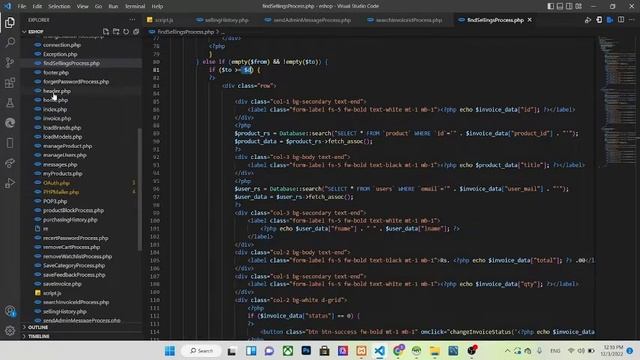Click the VS Code logo in title bar
This screenshot has width=640, height=360.
click(x=7, y=6)
